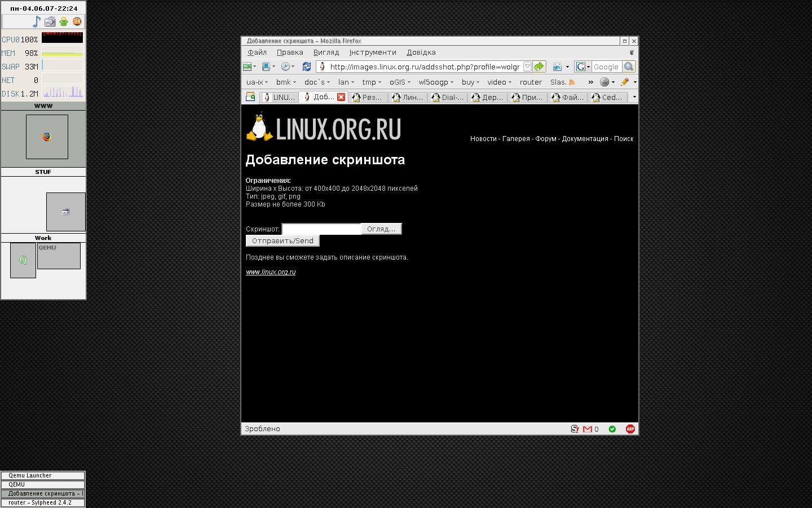Image resolution: width=812 pixels, height=508 pixels.
Task: Expand the Google search engine dropdown
Action: tap(582, 67)
